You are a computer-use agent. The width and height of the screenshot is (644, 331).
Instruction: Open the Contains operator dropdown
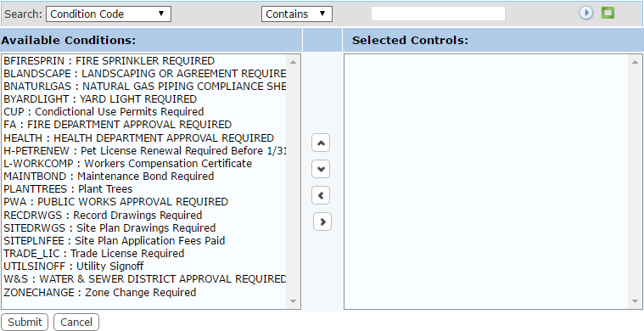(297, 14)
